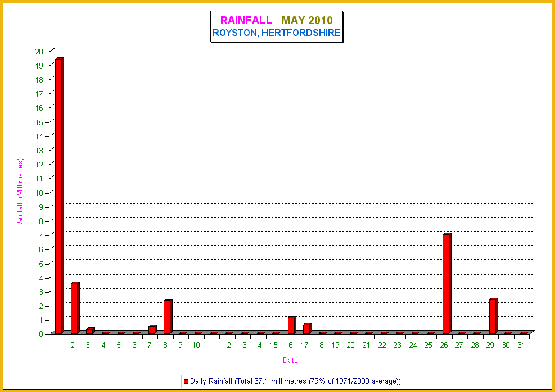Click the x-axis date label 26

(x=444, y=345)
